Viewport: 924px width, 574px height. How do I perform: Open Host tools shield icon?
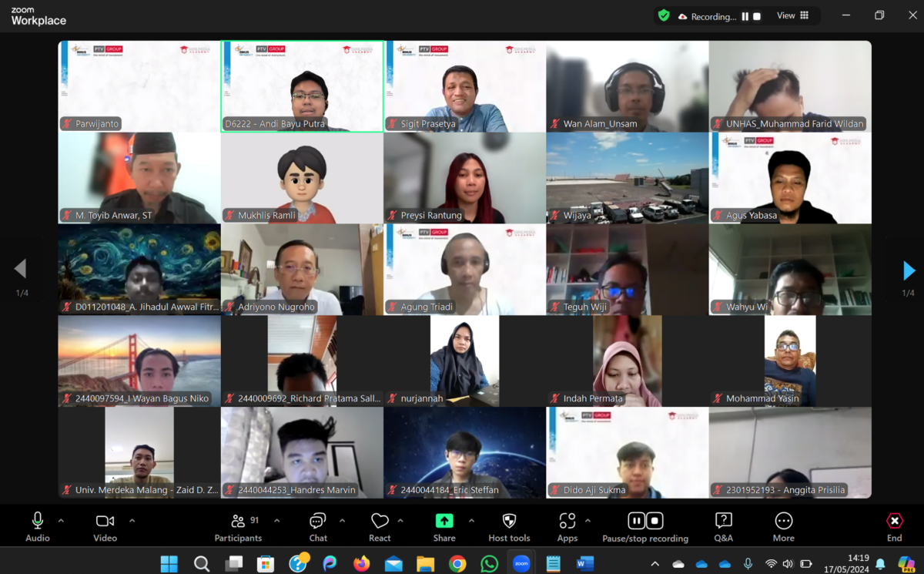pyautogui.click(x=509, y=521)
